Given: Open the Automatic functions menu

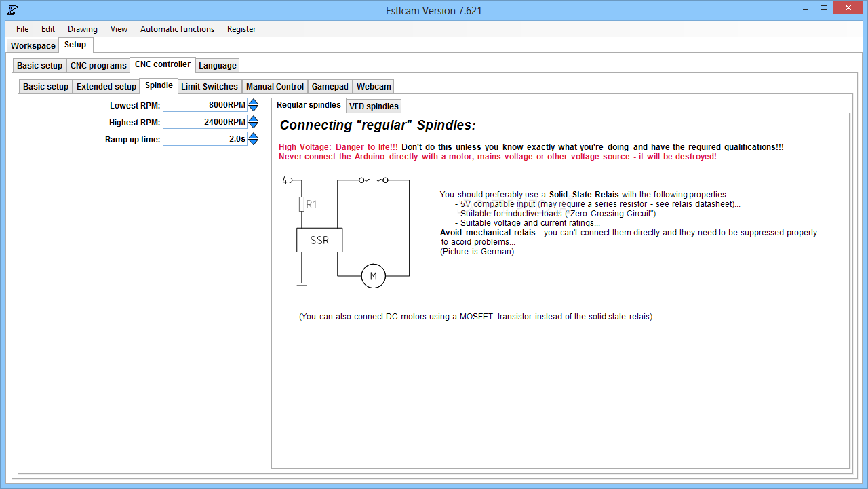Looking at the screenshot, I should (177, 29).
